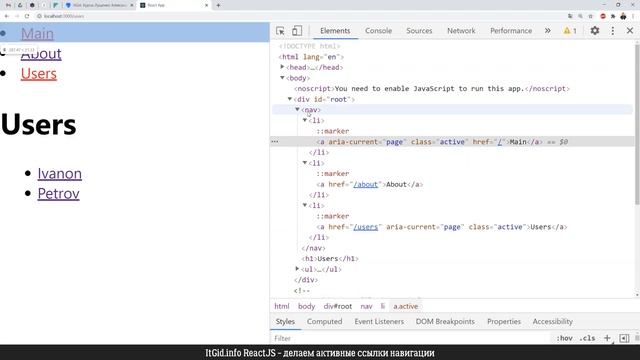This screenshot has width=640, height=360.
Task: Select the Styles tab
Action: [285, 322]
